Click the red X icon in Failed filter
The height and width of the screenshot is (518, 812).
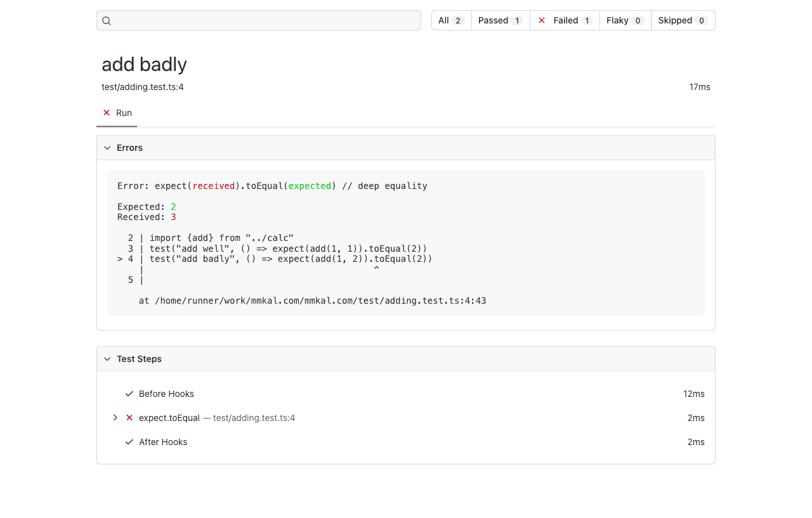click(542, 20)
